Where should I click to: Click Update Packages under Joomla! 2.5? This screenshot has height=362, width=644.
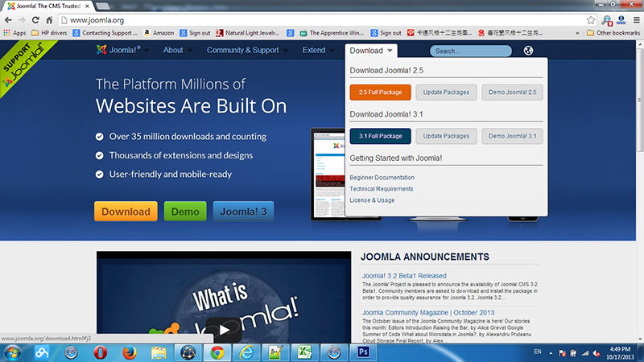point(446,93)
